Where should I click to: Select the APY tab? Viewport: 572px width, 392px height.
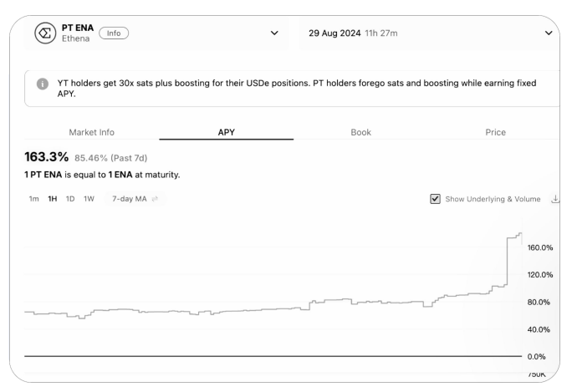click(226, 132)
